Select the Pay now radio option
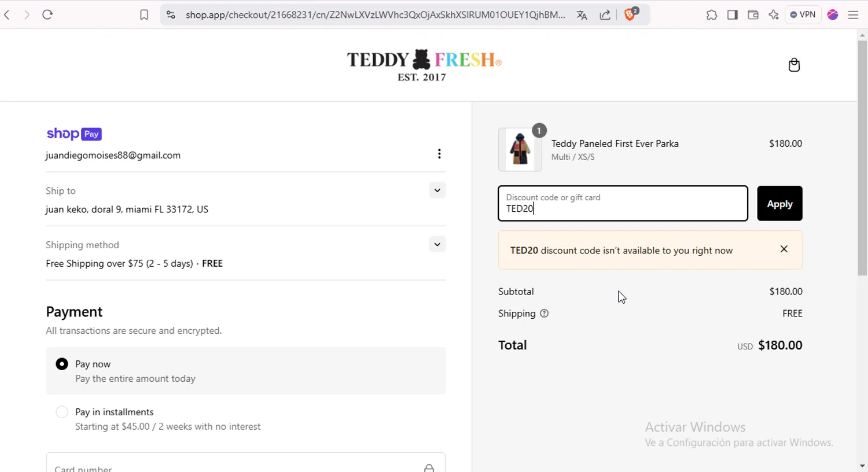The height and width of the screenshot is (472, 868). (x=62, y=364)
